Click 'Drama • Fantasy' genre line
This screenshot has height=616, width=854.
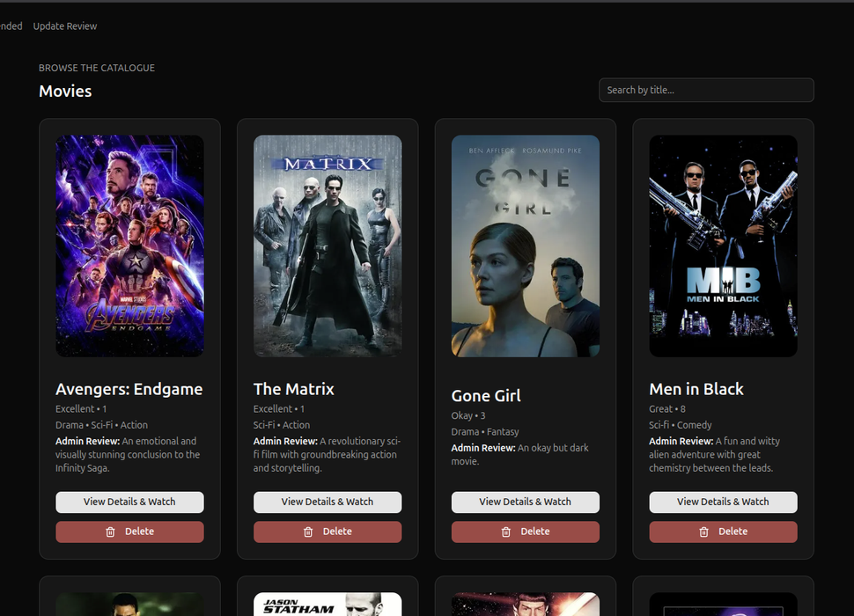coord(485,431)
